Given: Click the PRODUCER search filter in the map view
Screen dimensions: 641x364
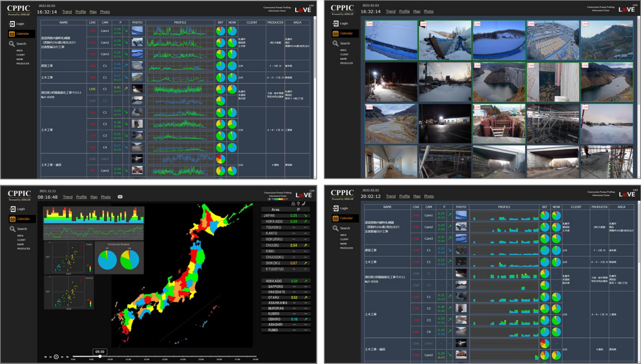Looking at the screenshot, I should point(23,249).
